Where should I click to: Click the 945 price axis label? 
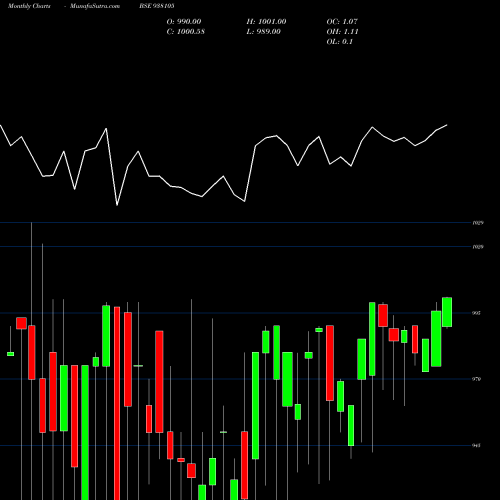476,445
